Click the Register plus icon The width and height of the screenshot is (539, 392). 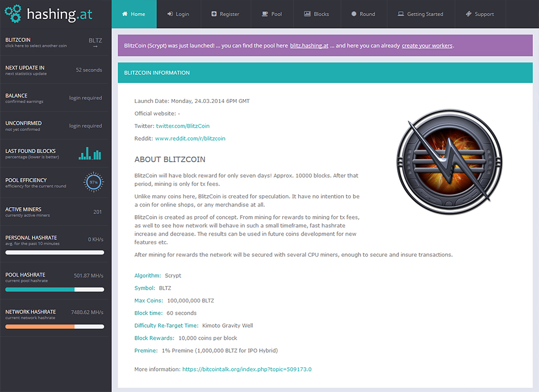coord(214,14)
